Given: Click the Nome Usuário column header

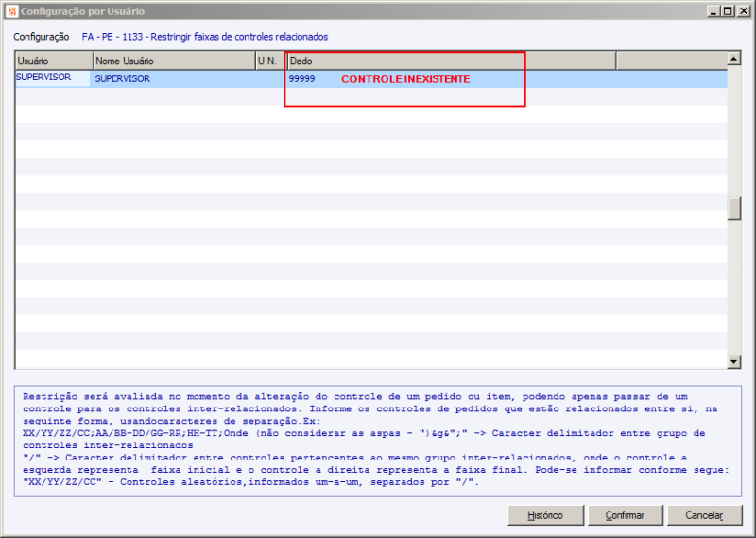Looking at the screenshot, I should [x=174, y=61].
